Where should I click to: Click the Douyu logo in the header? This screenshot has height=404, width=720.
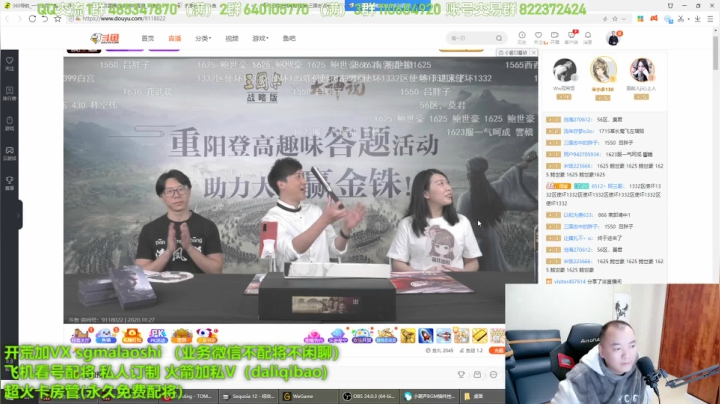pos(105,39)
